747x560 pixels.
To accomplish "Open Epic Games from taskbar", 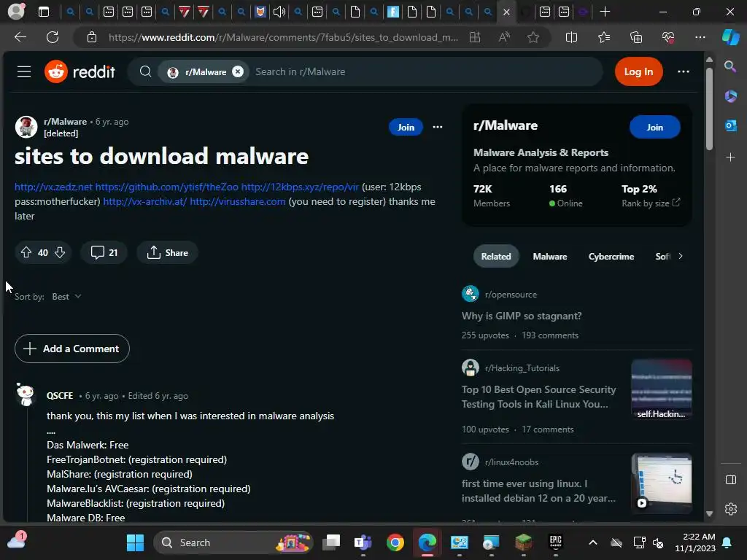I will tap(555, 542).
